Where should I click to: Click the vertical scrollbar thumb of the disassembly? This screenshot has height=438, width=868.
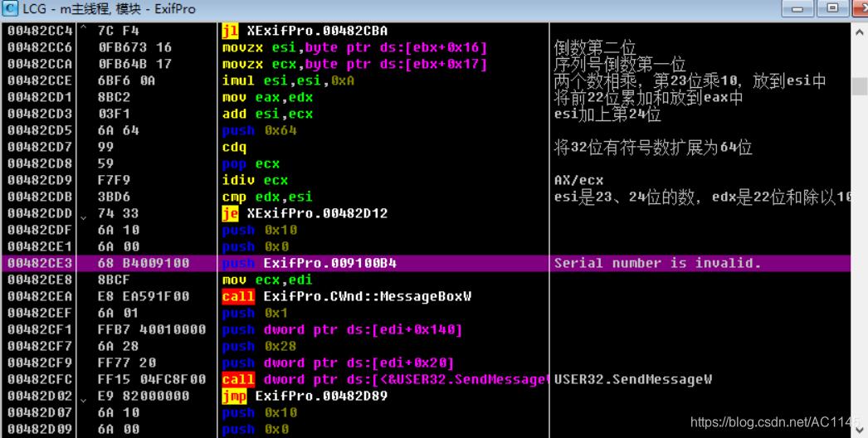[859, 85]
